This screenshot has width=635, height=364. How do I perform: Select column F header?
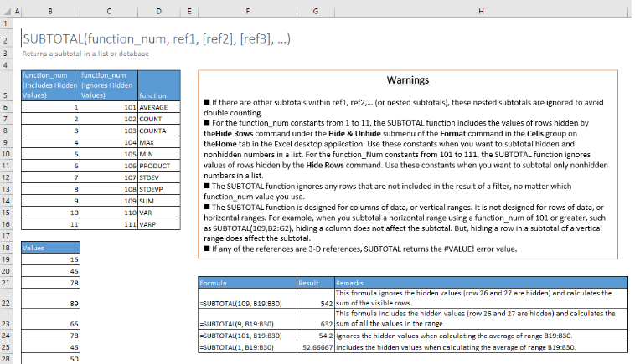tap(247, 12)
